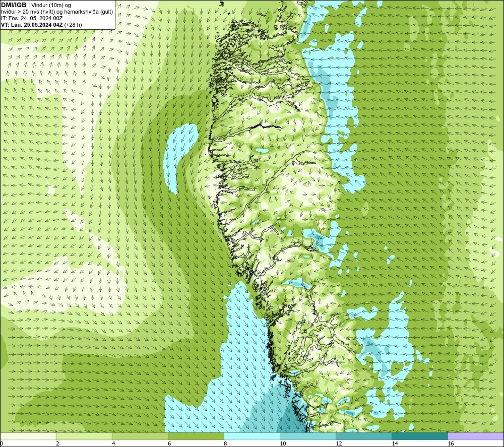The width and height of the screenshot is (504, 447).
Task: Click the "Vindur (10m) og" label
Action: point(51,5)
